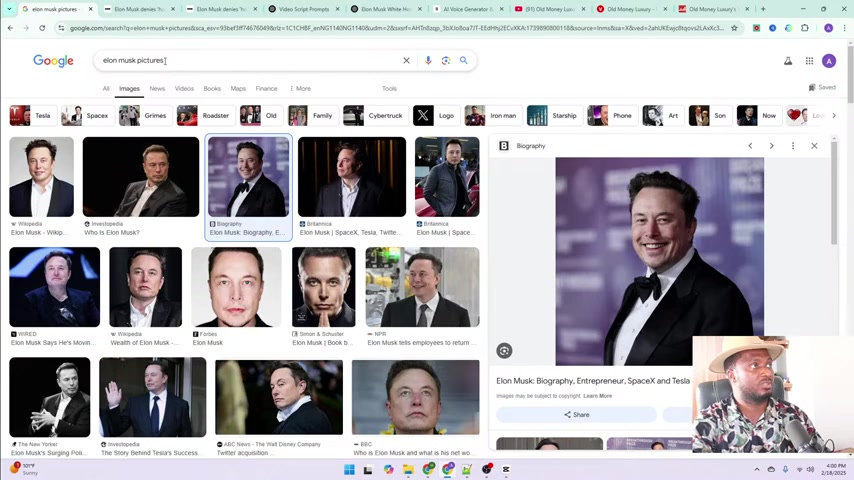Switch to Maps results tab
Viewport: 854px width, 480px height.
coord(238,88)
